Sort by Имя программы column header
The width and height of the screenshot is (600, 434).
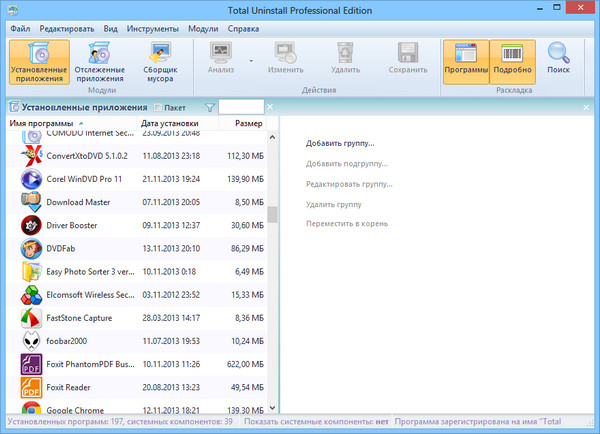40,124
